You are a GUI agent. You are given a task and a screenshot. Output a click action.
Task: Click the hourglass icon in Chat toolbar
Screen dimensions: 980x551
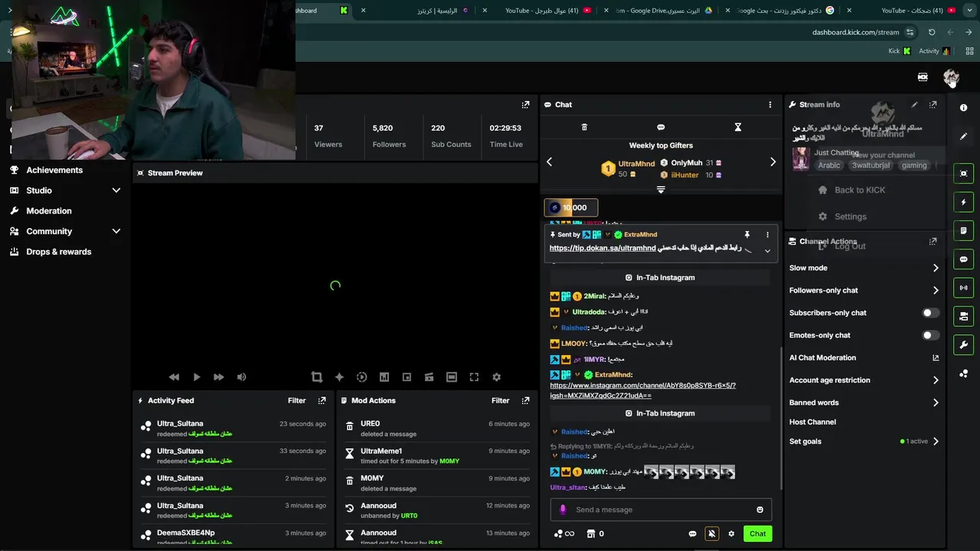(738, 127)
